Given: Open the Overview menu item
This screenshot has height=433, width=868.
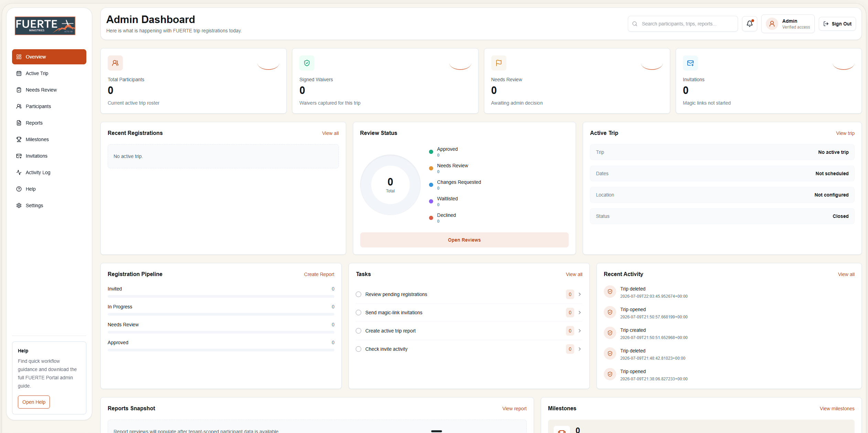Looking at the screenshot, I should (x=49, y=57).
